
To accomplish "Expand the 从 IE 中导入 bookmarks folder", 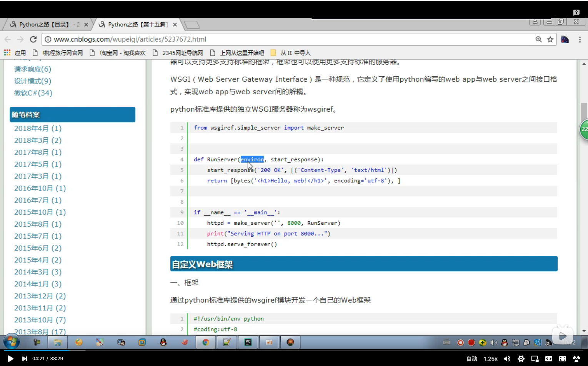I will 291,53.
